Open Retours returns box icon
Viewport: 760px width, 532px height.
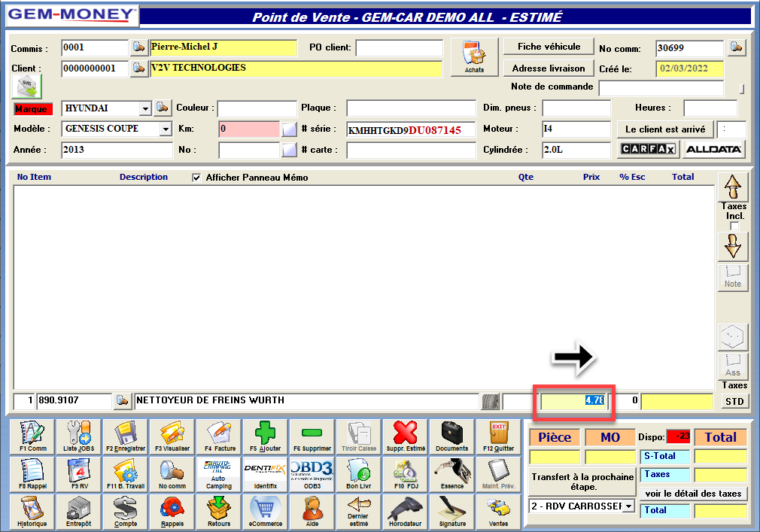(219, 512)
